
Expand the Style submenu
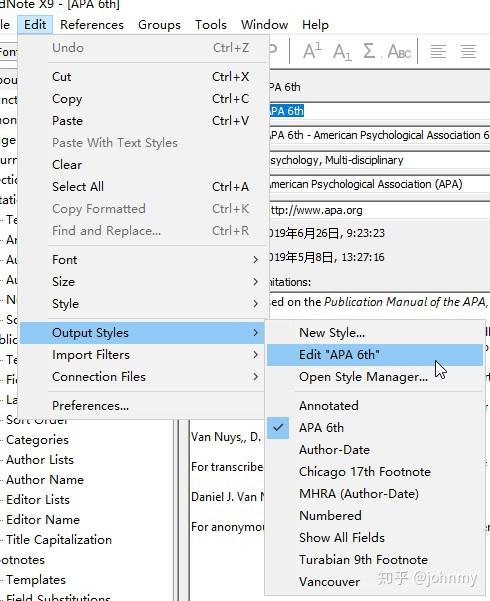pyautogui.click(x=144, y=304)
